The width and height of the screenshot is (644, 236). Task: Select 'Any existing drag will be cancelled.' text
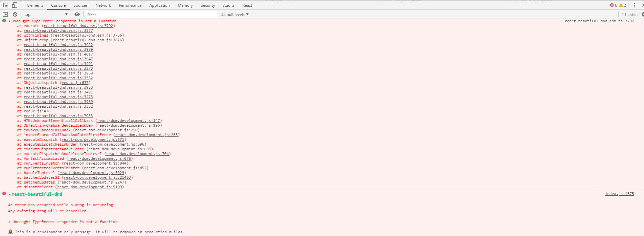pyautogui.click(x=48, y=211)
